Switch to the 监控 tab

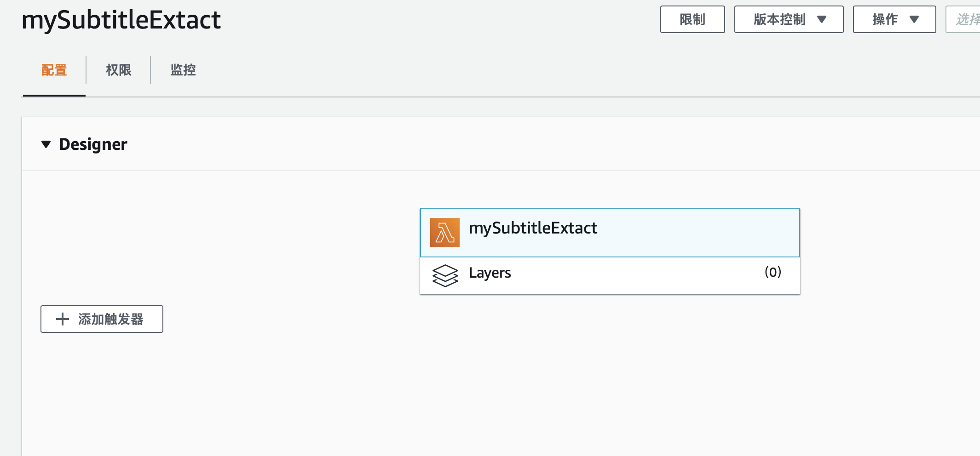(x=183, y=70)
